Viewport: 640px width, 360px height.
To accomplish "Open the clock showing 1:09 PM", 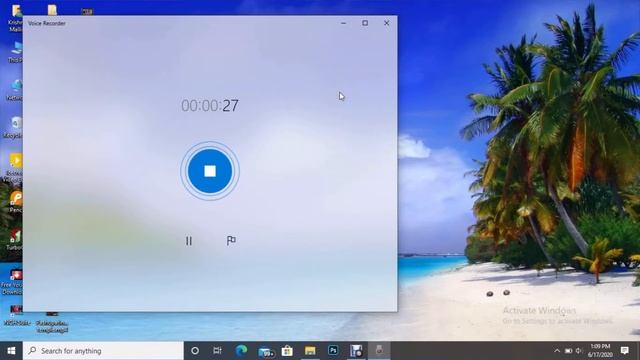I will click(x=600, y=351).
